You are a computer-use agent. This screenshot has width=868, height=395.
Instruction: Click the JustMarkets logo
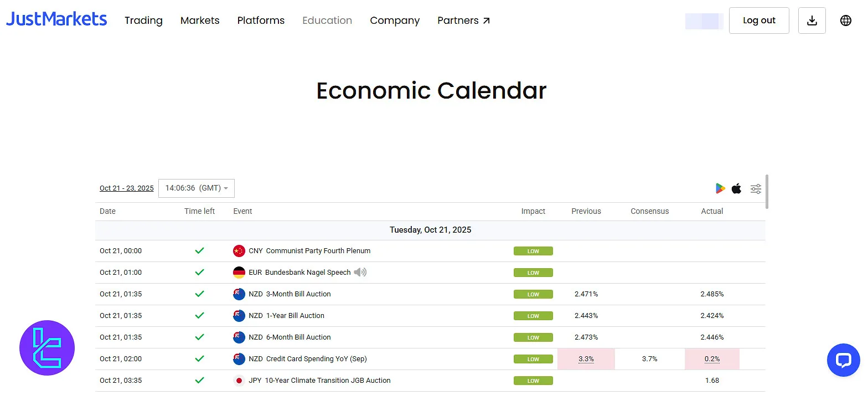[x=56, y=18]
